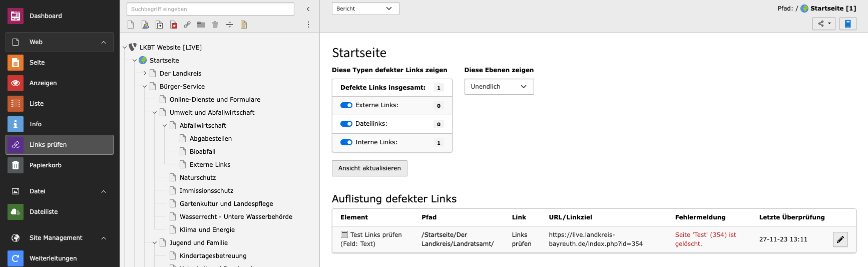Click the link icon in tree toolbar

point(187,25)
